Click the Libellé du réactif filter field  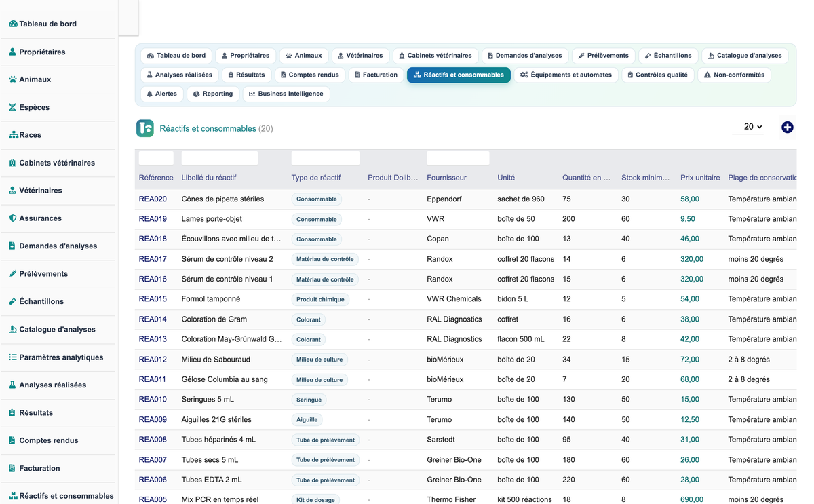[220, 158]
